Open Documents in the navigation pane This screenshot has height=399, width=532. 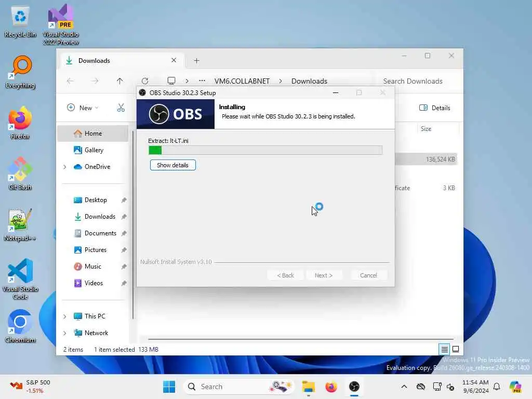coord(96,233)
